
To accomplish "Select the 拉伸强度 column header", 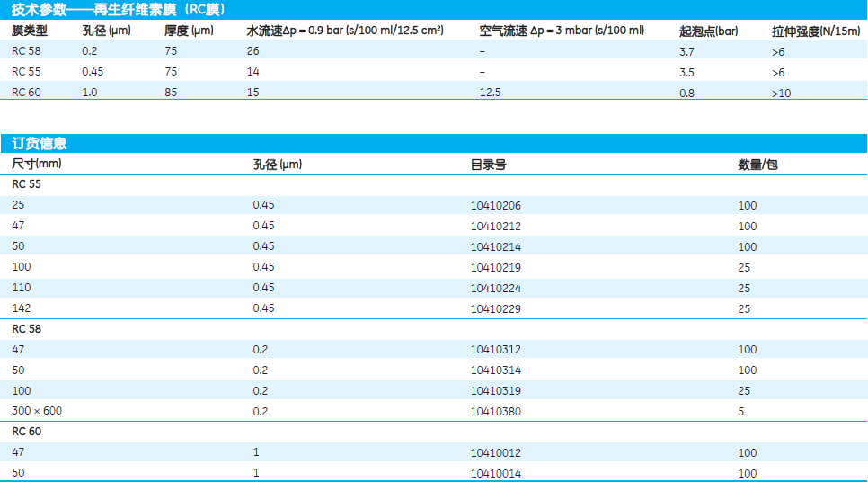I will (x=816, y=31).
